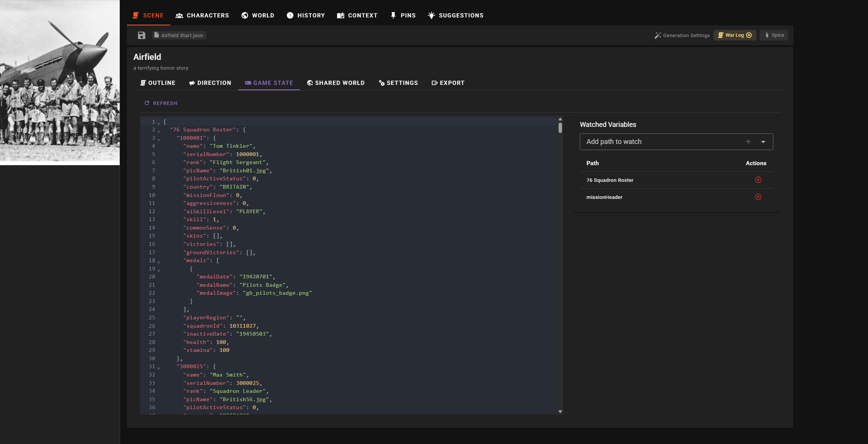Click the squadronId value 10311027
The image size is (868, 444).
click(x=242, y=326)
